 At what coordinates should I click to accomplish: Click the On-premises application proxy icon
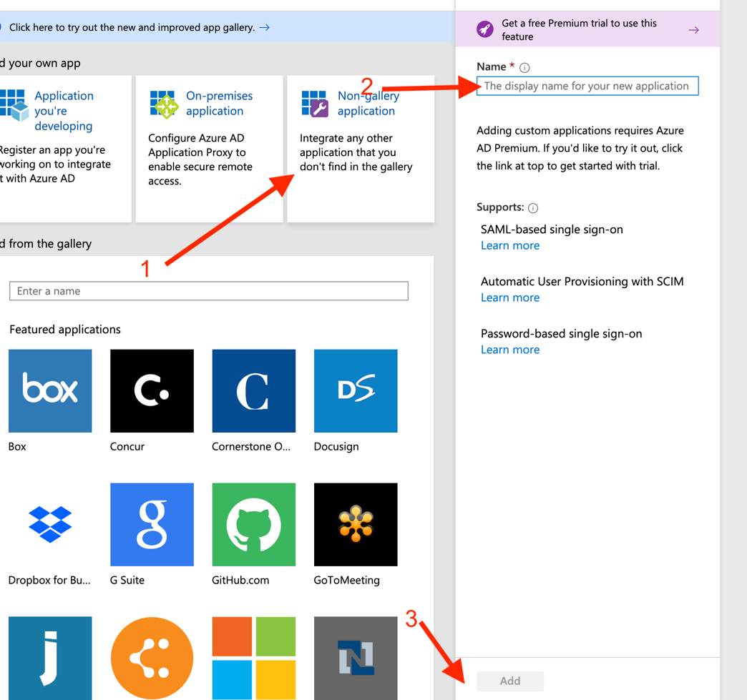pos(163,104)
